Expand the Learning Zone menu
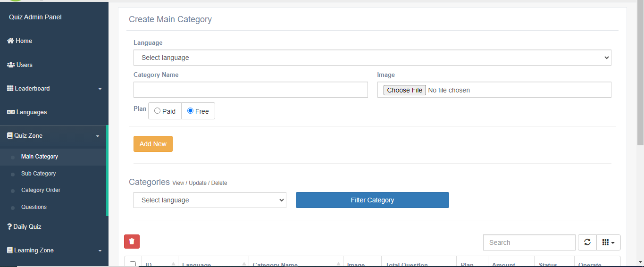Screen dimensions: 644x267 pos(54,250)
